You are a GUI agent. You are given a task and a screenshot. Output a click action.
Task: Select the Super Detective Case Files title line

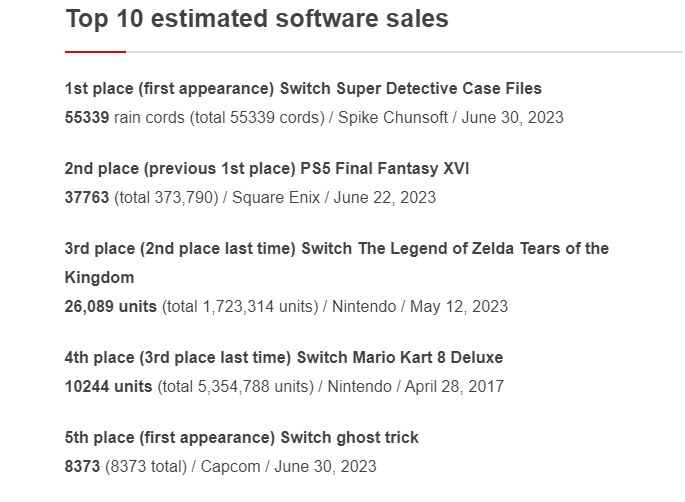(x=303, y=89)
